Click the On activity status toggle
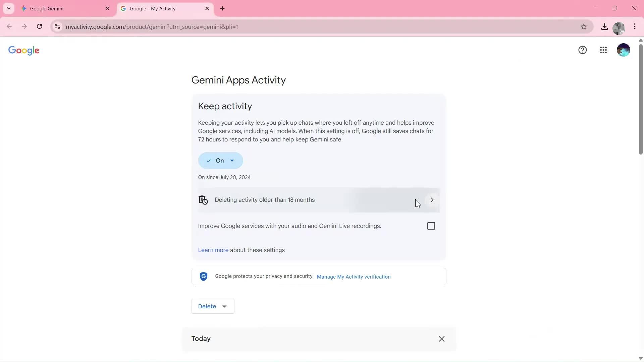 [x=220, y=161]
